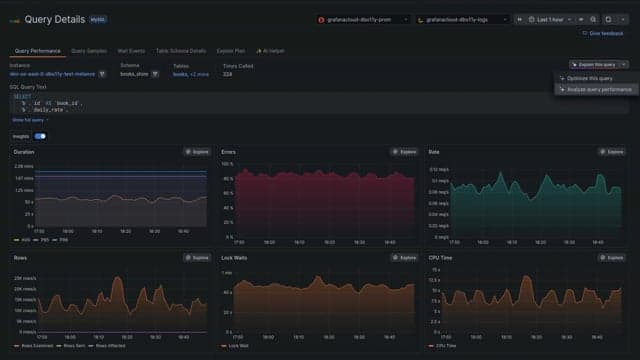Click the Times Called value
The width and height of the screenshot is (640, 360).
tap(227, 74)
